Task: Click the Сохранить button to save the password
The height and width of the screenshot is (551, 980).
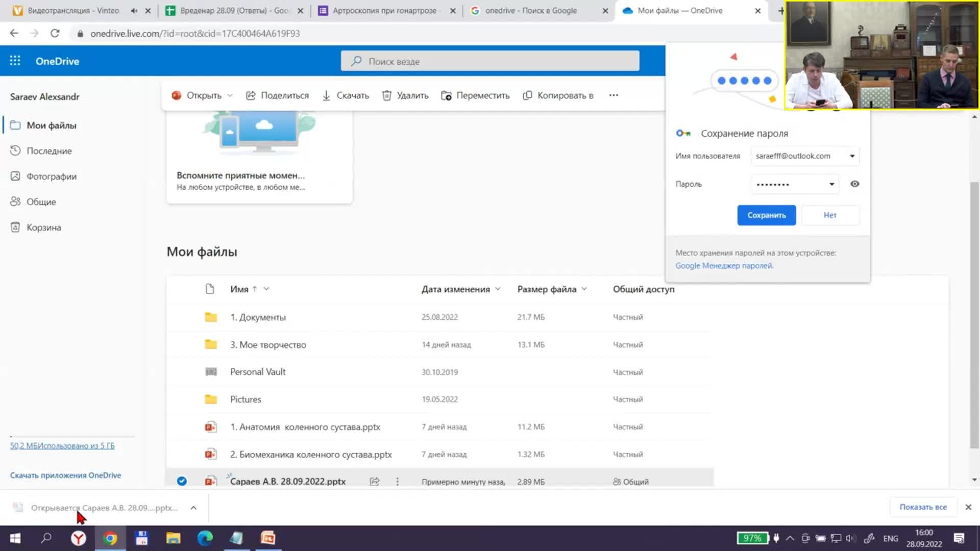Action: point(766,215)
